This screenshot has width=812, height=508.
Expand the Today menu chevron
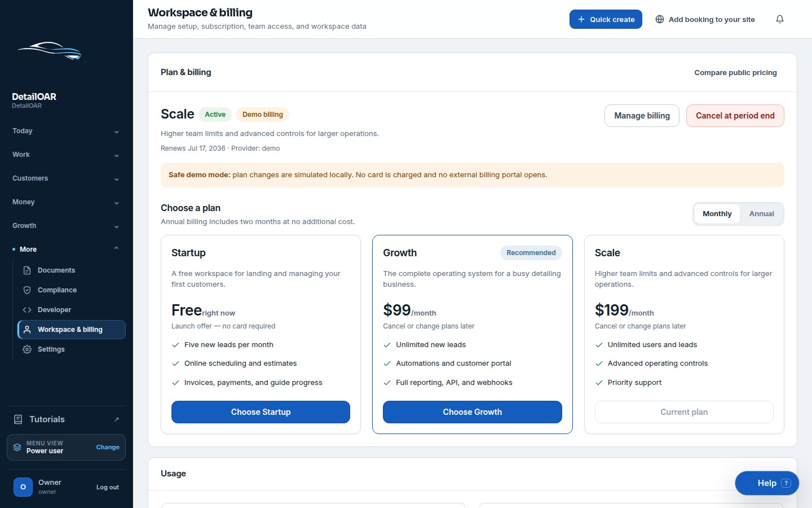tap(117, 132)
